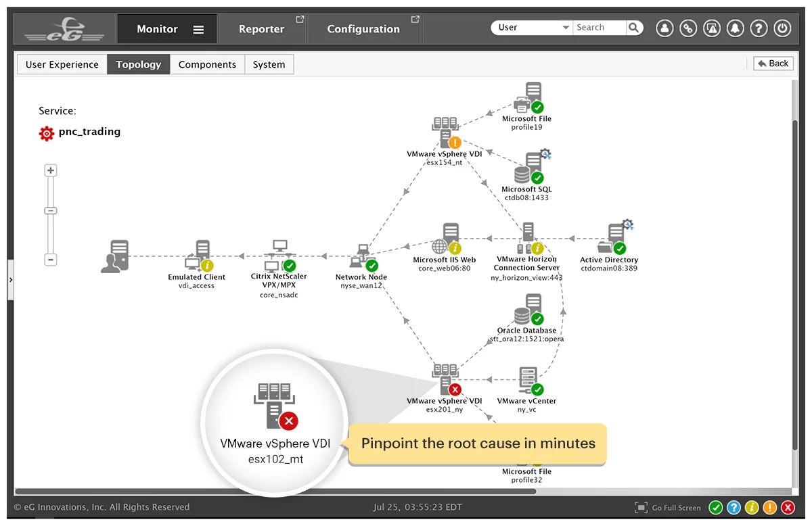The width and height of the screenshot is (812, 526).
Task: Click the yellow info status icon in footer
Action: (x=752, y=508)
